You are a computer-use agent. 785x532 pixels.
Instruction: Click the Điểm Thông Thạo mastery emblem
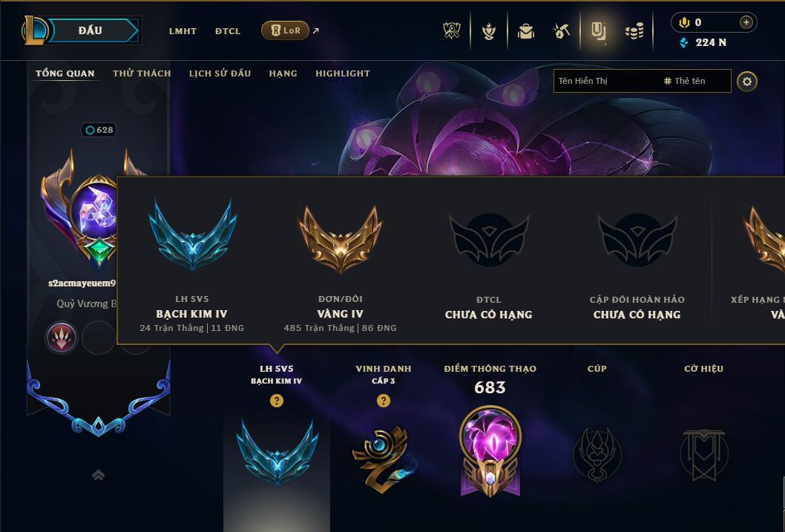coord(490,451)
